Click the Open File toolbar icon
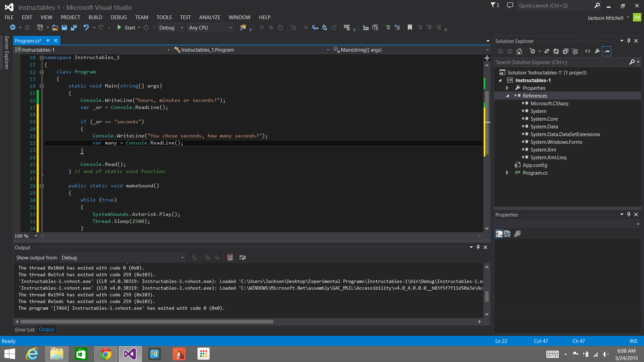 (55, 27)
